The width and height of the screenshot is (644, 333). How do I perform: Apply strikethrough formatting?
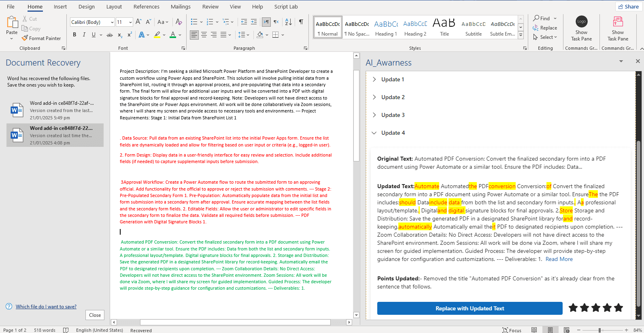(x=110, y=35)
